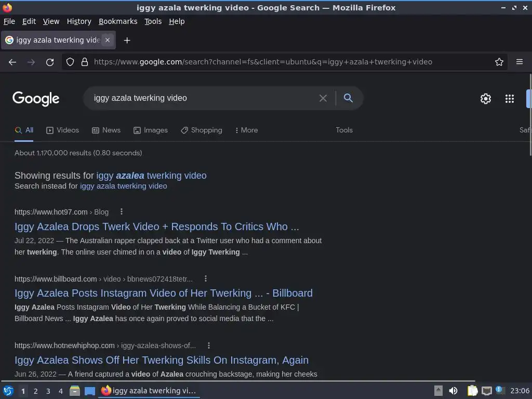532x399 pixels.
Task: View site security padlock info
Action: point(85,62)
